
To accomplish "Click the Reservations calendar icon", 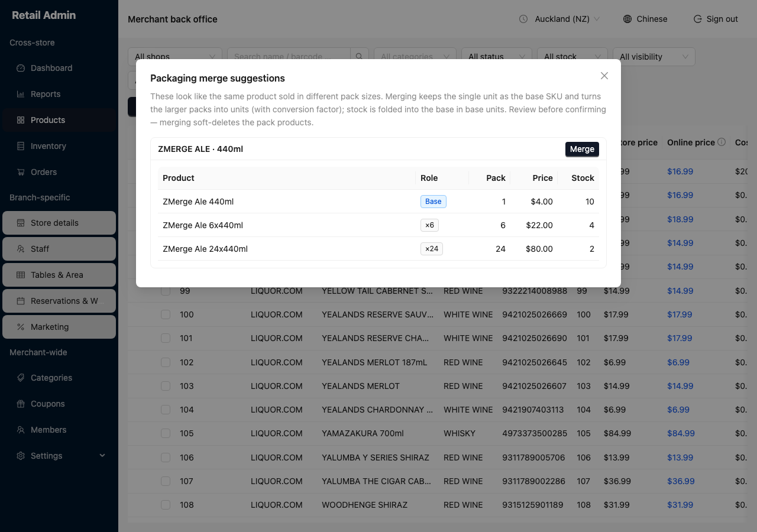I will 21,301.
